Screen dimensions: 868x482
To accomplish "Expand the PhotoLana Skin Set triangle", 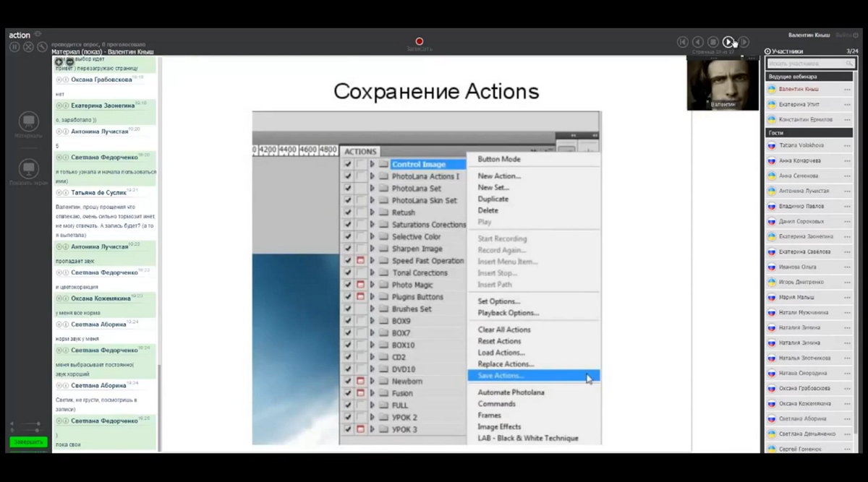I will 373,200.
